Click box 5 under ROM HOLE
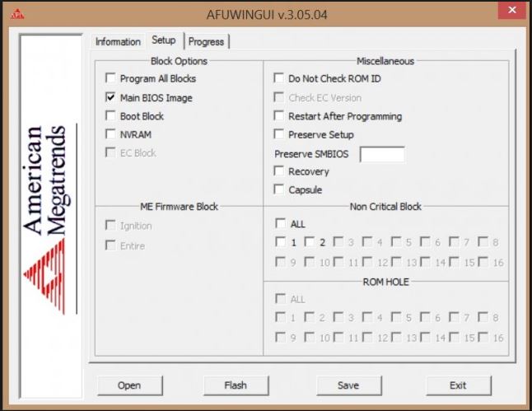Screen dimensions: 532x411 pyautogui.click(x=396, y=317)
